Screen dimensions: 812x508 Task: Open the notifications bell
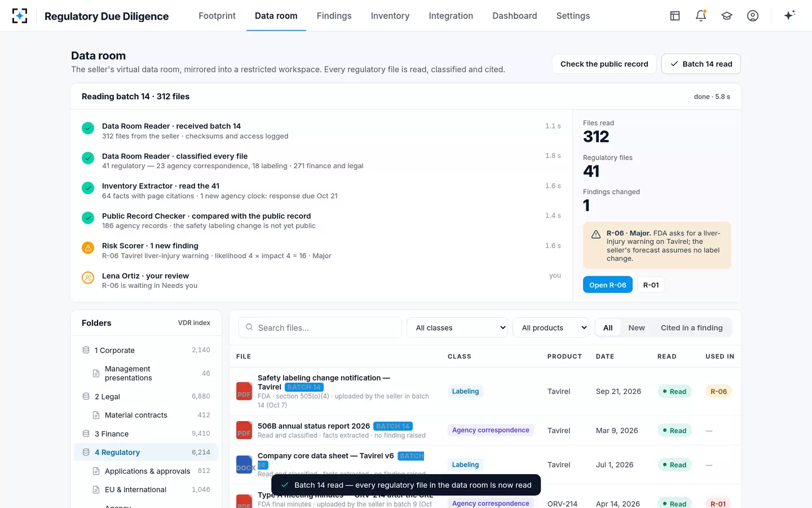[x=701, y=16]
